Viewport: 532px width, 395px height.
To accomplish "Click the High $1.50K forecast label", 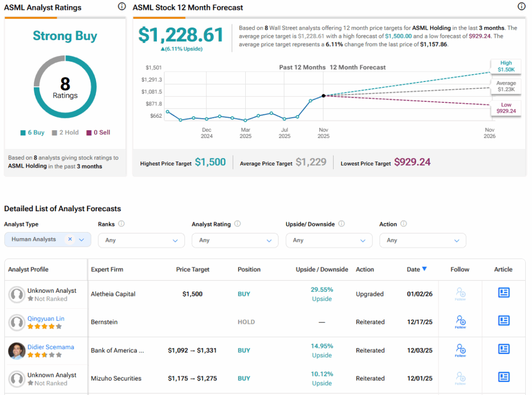I will pos(506,66).
